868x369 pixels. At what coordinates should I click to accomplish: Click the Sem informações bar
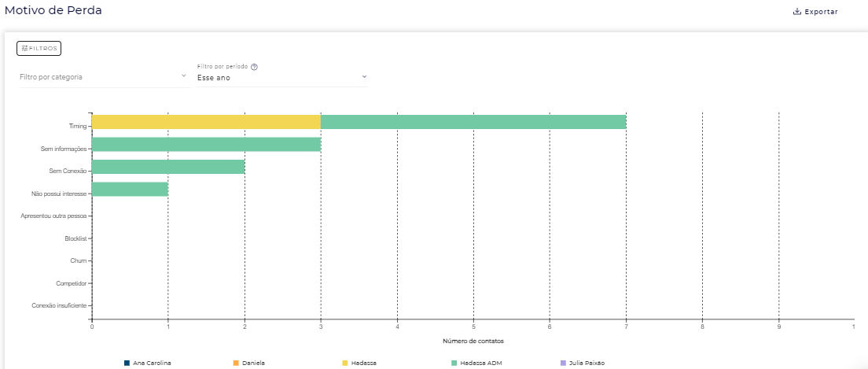pyautogui.click(x=206, y=145)
